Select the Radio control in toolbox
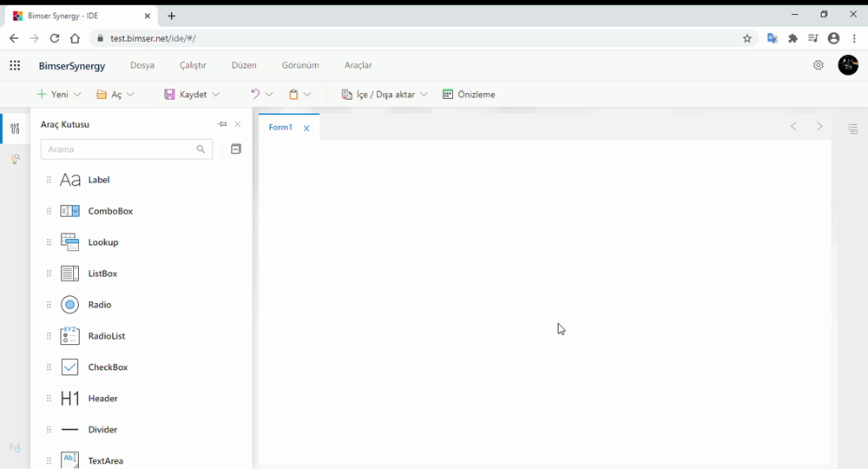This screenshot has width=868, height=469. 99,305
